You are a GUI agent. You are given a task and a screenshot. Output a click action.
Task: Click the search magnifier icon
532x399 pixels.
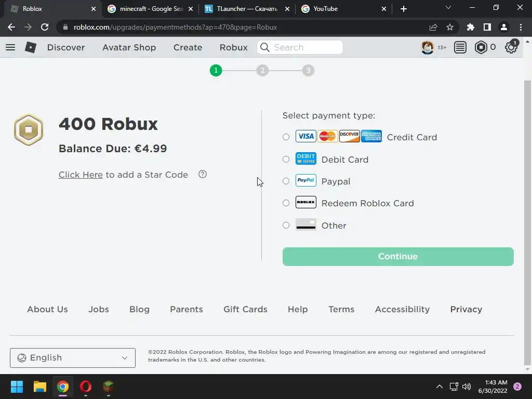point(265,47)
